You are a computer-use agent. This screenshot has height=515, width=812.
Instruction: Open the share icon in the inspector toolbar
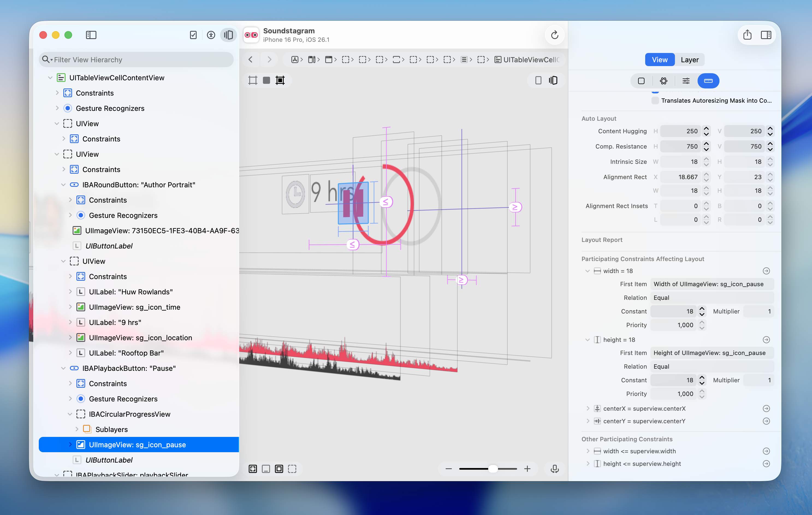tap(748, 35)
